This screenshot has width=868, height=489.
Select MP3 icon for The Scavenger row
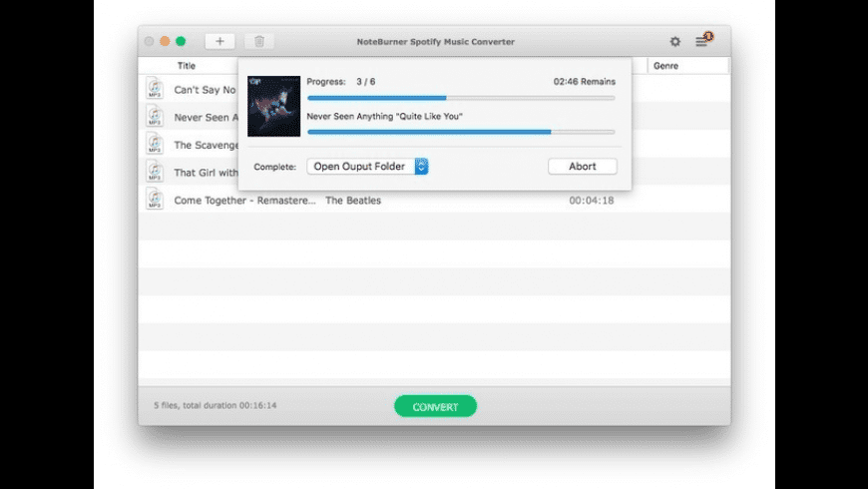155,144
